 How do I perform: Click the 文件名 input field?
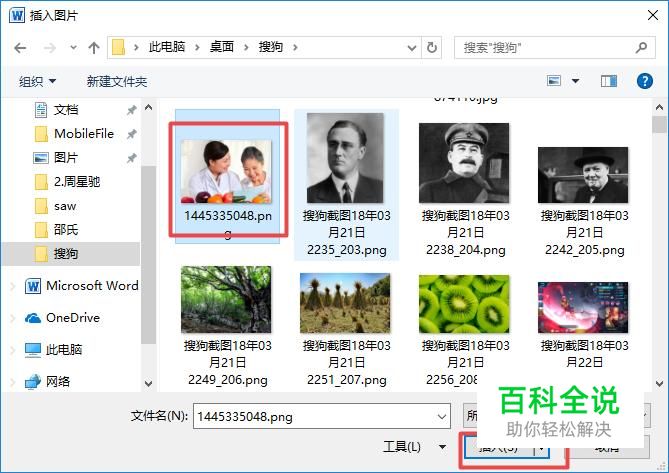pos(322,416)
